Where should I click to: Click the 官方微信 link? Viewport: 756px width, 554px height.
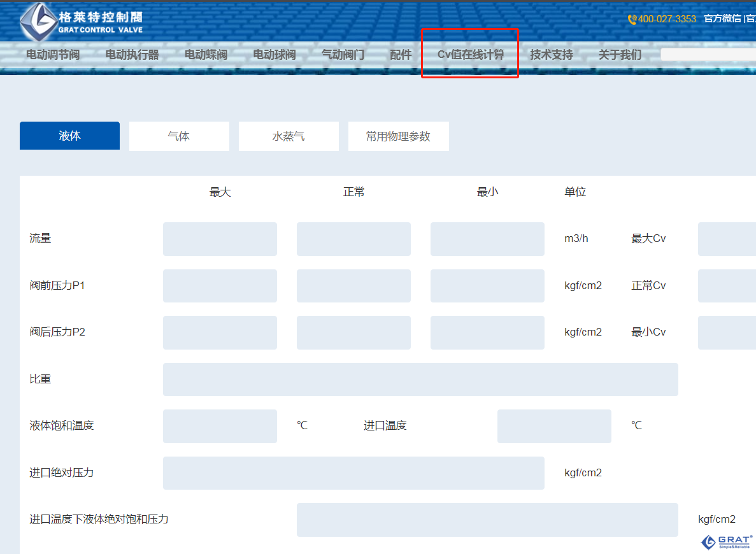tap(722, 19)
